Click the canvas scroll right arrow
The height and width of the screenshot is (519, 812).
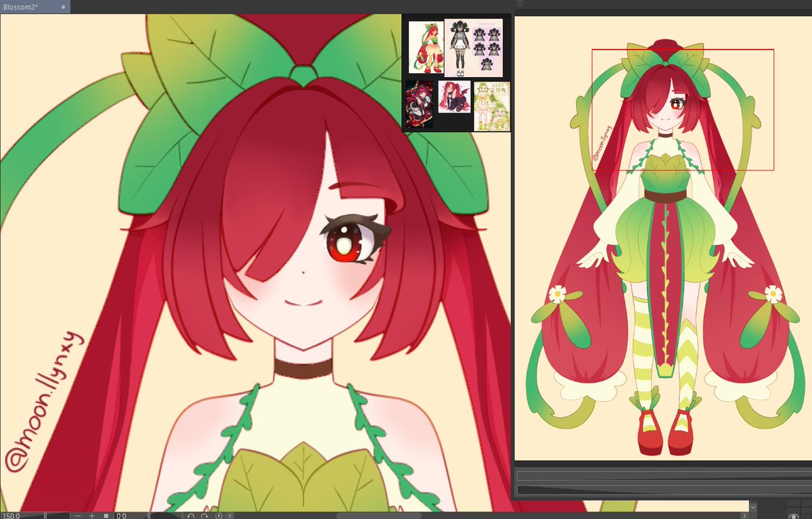pos(744,516)
